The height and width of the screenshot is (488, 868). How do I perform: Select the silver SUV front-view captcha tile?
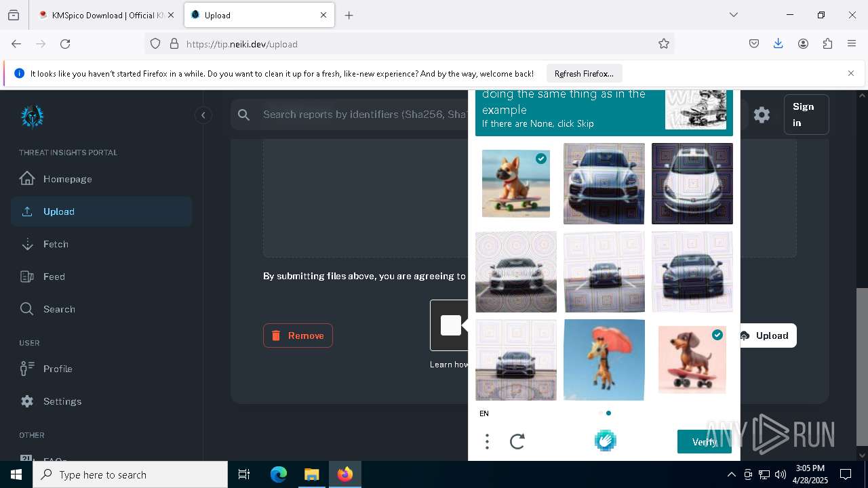tap(604, 184)
